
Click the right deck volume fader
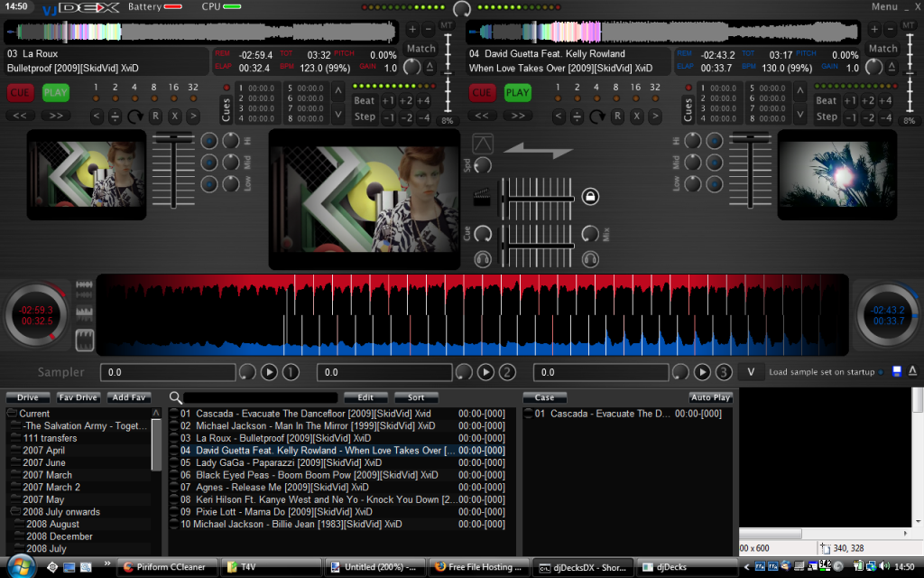tap(750, 171)
